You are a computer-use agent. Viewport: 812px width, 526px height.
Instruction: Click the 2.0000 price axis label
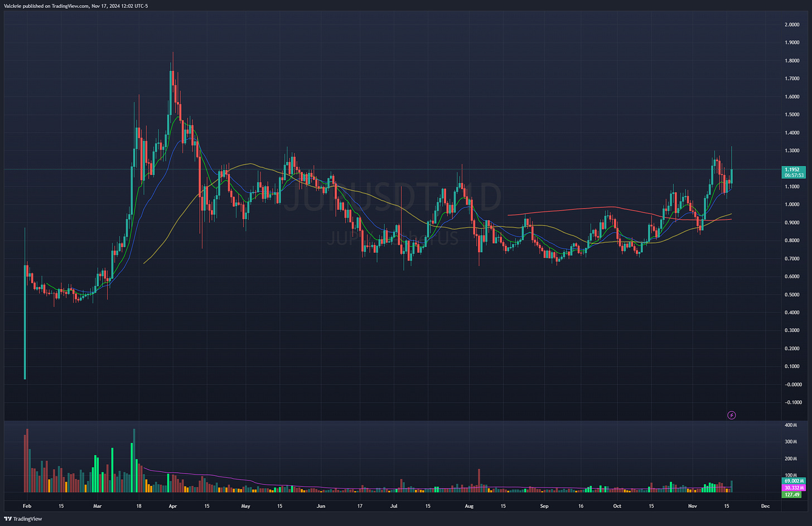(792, 25)
